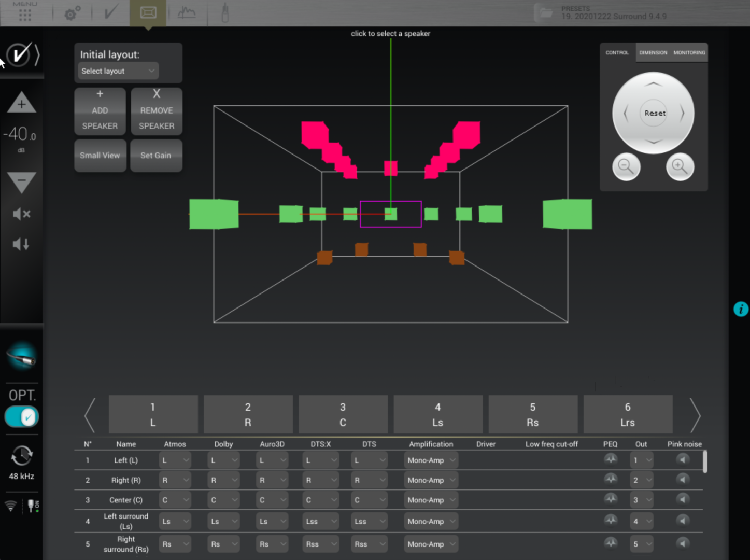The image size is (750, 560).
Task: Open the blue info icon
Action: pyautogui.click(x=741, y=309)
